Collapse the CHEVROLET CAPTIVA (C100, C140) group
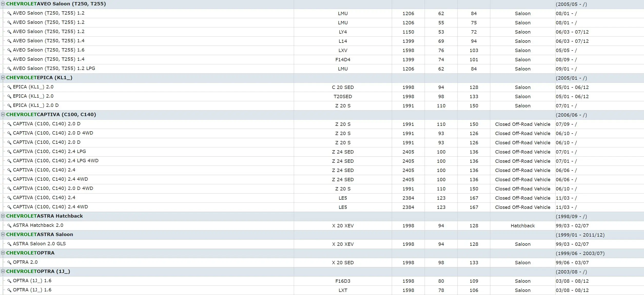 pyautogui.click(x=3, y=115)
